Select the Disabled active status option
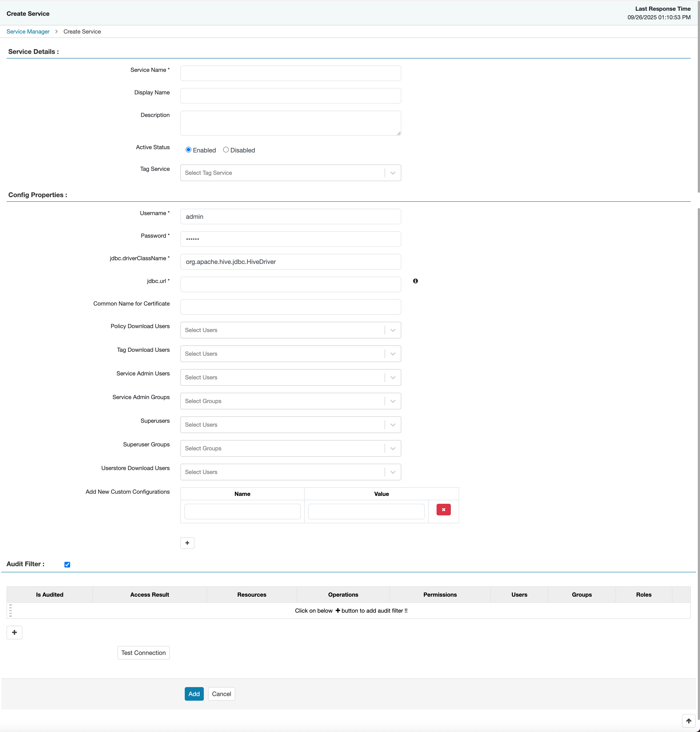This screenshot has width=700, height=732. pyautogui.click(x=226, y=150)
